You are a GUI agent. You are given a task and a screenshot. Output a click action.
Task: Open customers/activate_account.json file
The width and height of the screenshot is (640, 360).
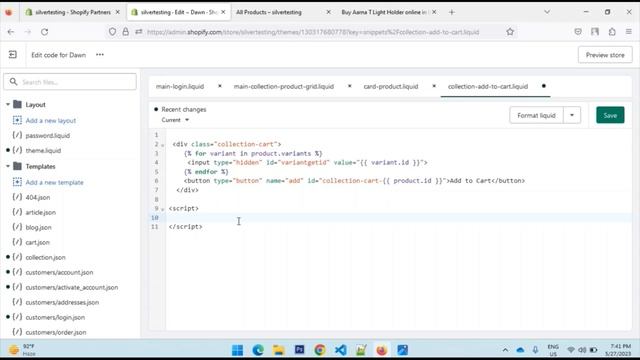[72, 287]
